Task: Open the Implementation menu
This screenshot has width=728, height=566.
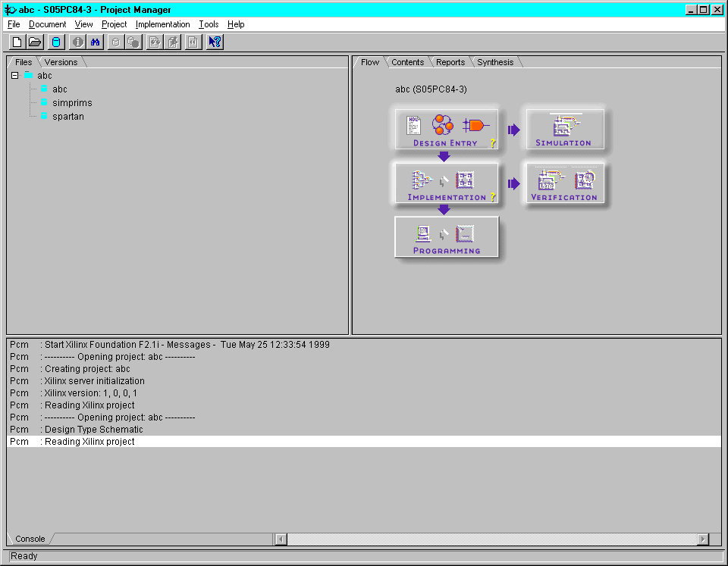Action: 162,24
